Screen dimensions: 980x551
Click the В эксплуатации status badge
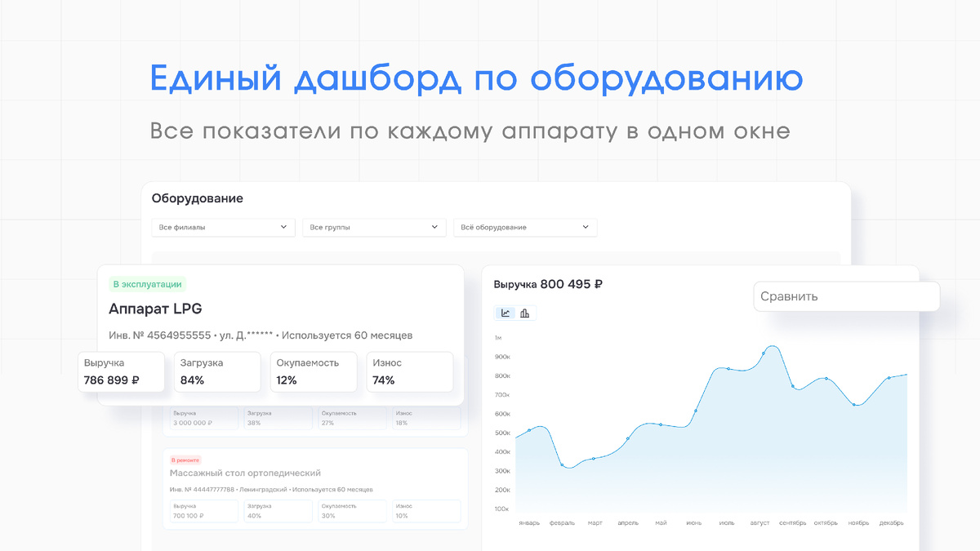[x=148, y=284]
